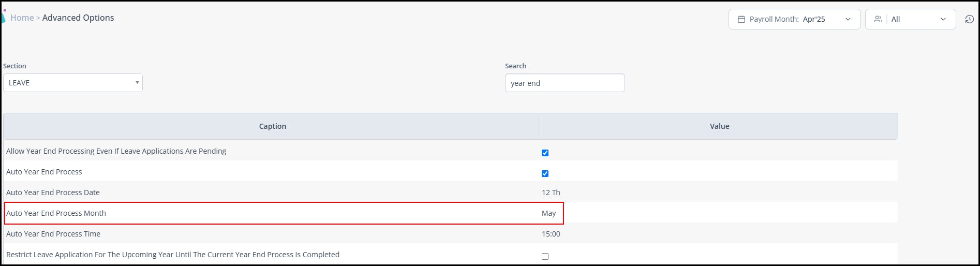The width and height of the screenshot is (980, 266).
Task: Focus the Search field containing year end
Action: coord(565,83)
